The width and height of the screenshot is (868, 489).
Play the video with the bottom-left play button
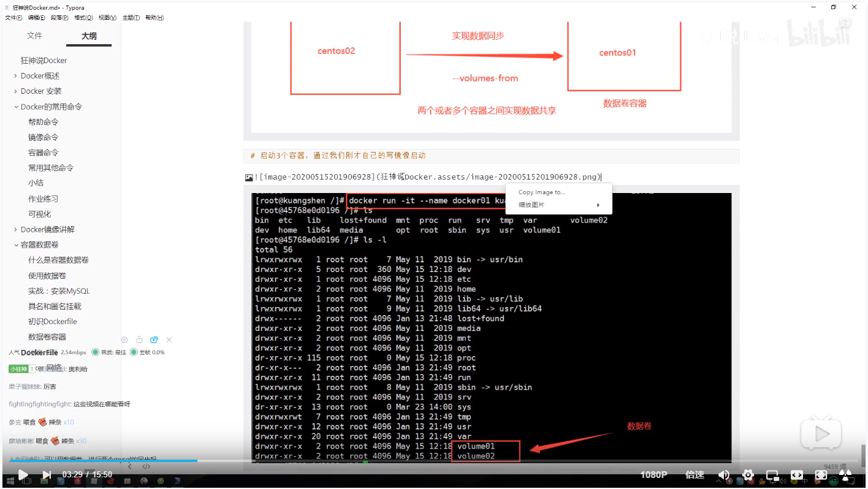click(23, 474)
